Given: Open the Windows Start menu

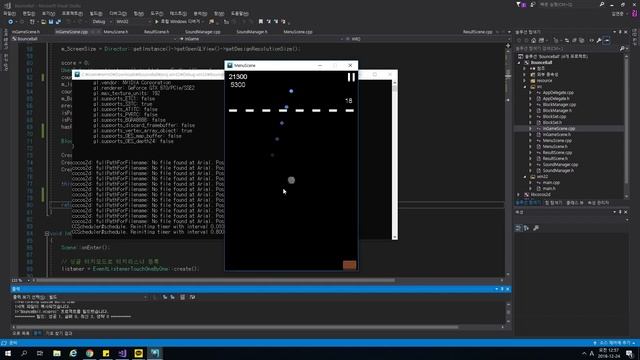Looking at the screenshot, I should coord(8,353).
